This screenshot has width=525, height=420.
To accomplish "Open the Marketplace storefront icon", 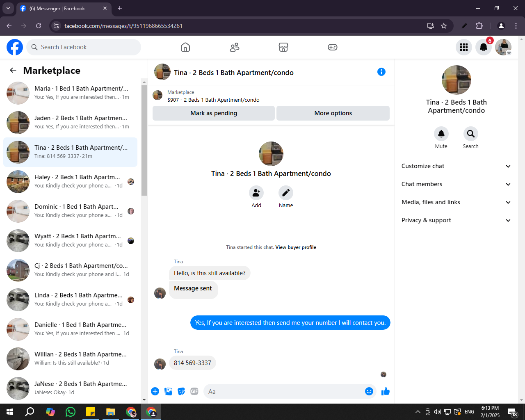I will click(x=283, y=47).
